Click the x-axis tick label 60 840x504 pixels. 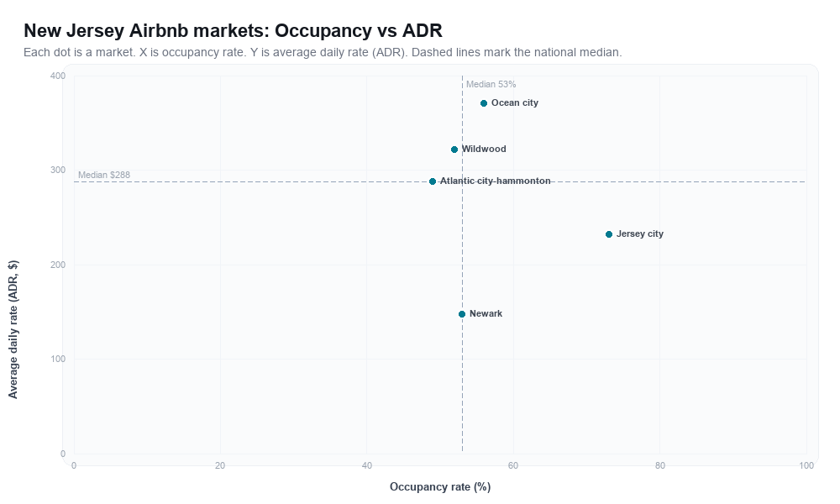pyautogui.click(x=513, y=466)
